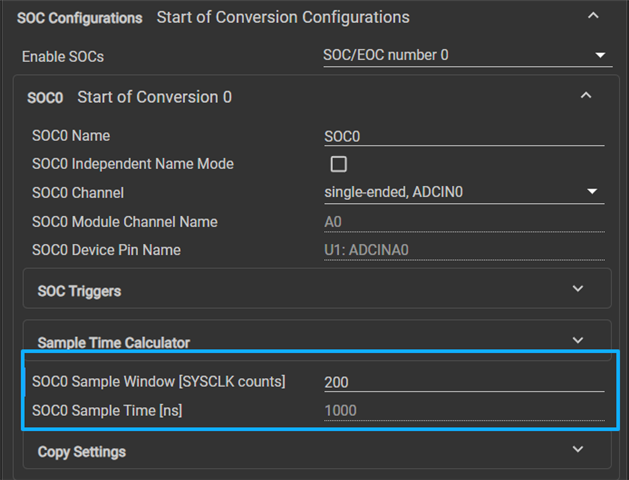Click the SOC0 Name text field
Viewport: 629px width, 480px height.
point(464,136)
